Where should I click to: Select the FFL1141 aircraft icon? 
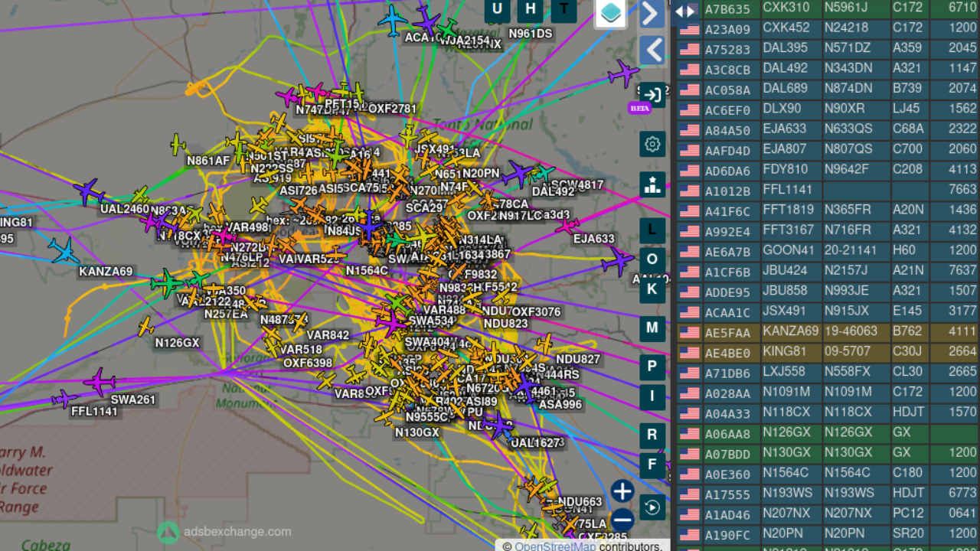tap(64, 399)
